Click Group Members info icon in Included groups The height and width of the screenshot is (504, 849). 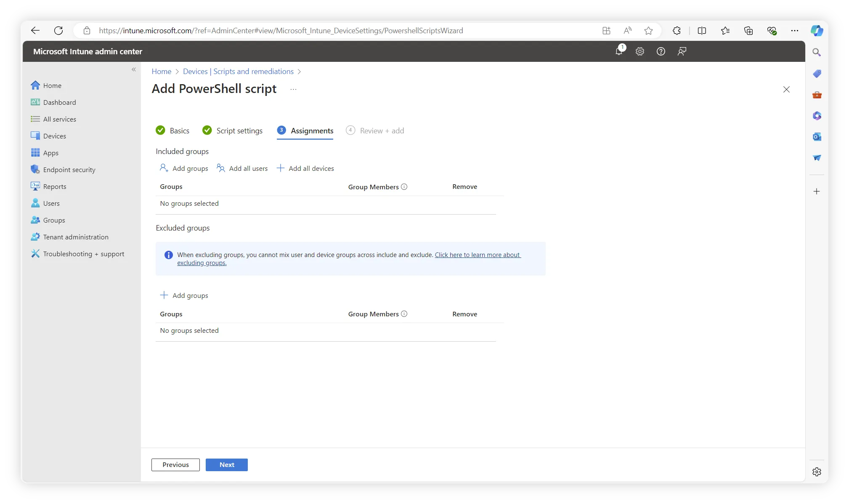click(404, 187)
